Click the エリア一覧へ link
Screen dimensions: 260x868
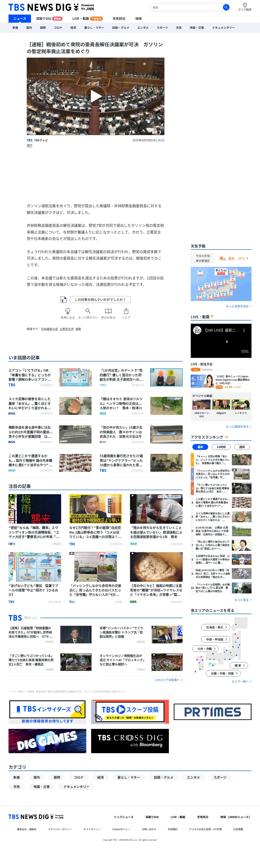coord(241,681)
